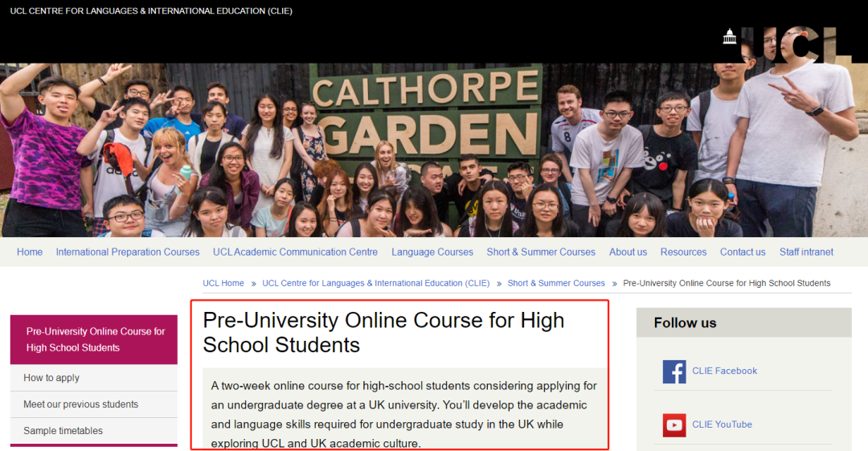Open How to apply sidebar item
This screenshot has height=451, width=868.
click(93, 378)
